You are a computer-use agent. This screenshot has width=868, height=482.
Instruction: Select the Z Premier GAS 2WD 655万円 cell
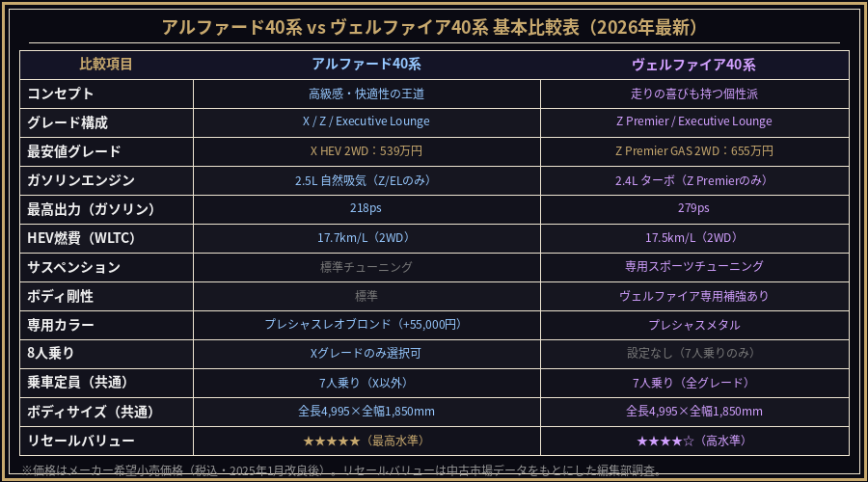pyautogui.click(x=693, y=151)
